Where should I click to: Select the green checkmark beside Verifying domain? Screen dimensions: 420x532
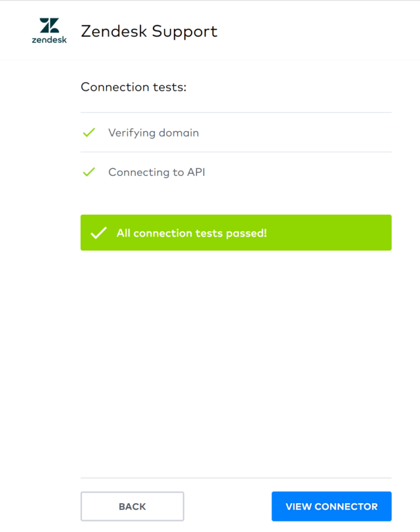(x=89, y=133)
